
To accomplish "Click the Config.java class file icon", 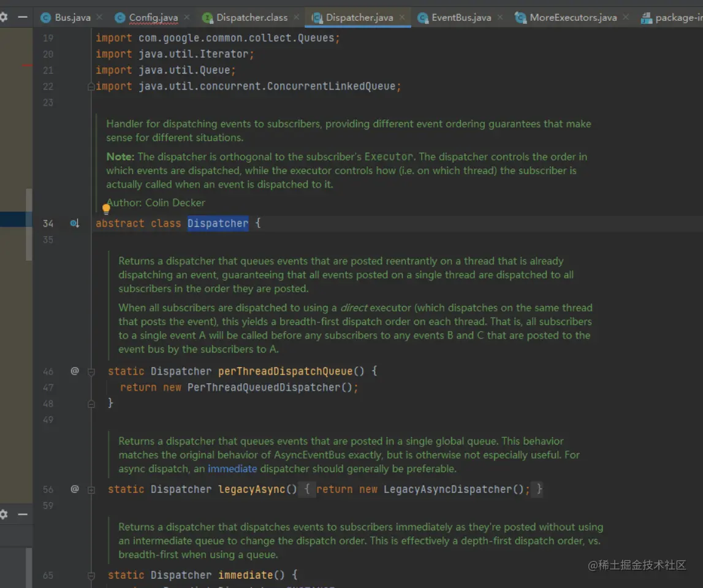I will (120, 18).
